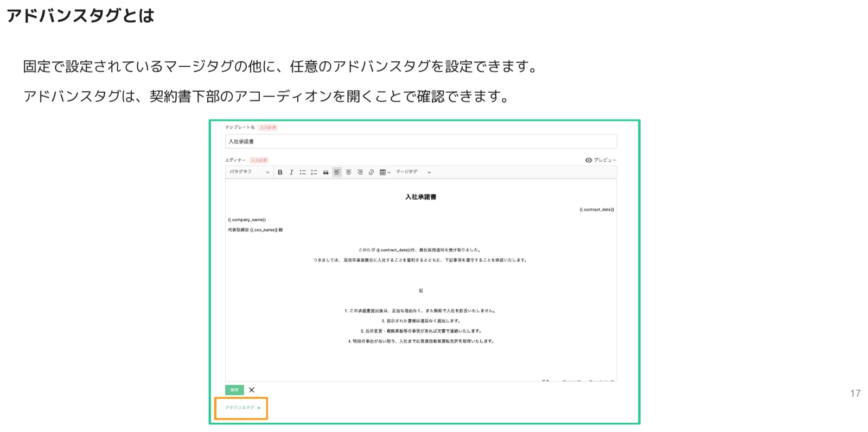
Task: Click the right-aligned {{.contract_date}} tag
Action: 597,209
